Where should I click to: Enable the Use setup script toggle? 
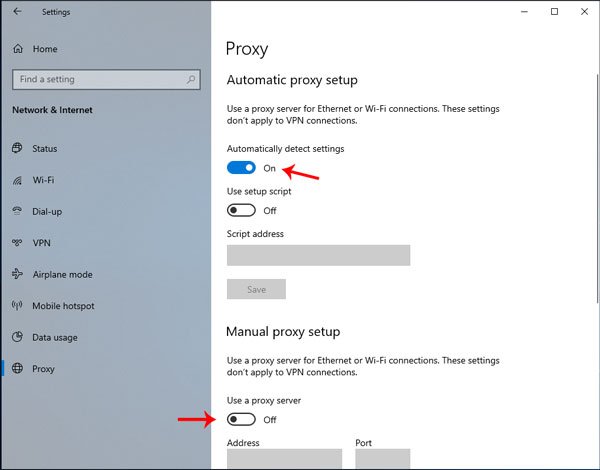(241, 210)
